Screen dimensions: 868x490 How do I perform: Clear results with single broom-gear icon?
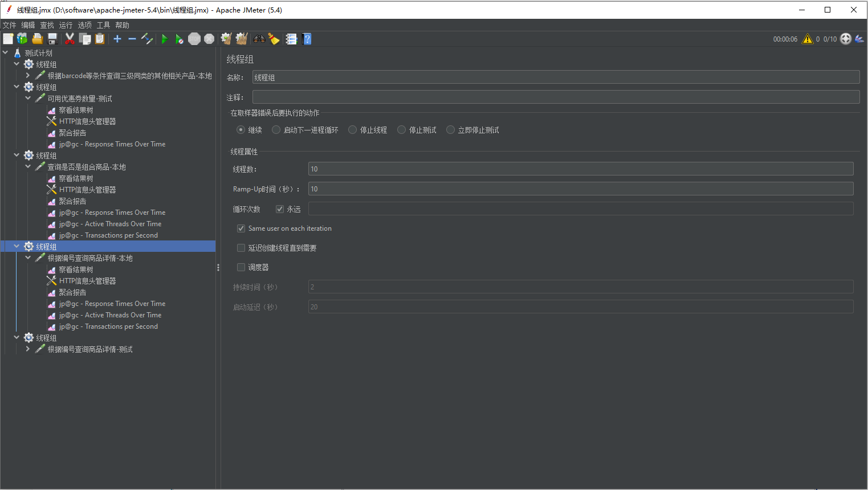[226, 39]
